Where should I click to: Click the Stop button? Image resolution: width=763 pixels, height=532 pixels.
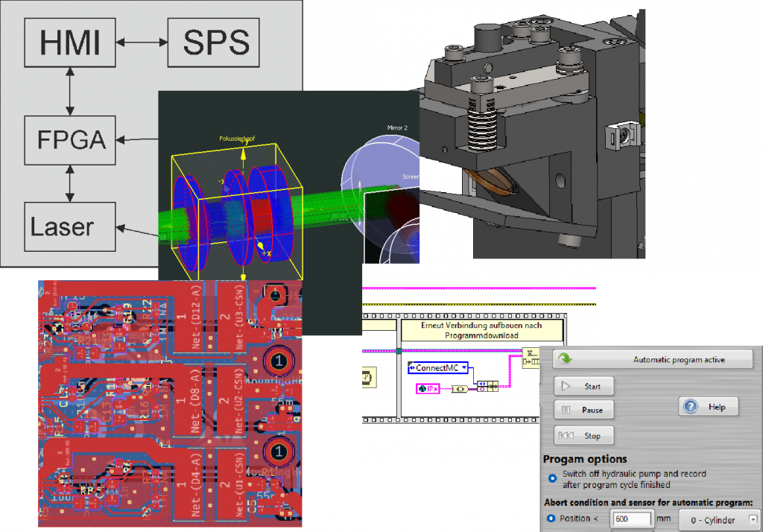(x=583, y=435)
